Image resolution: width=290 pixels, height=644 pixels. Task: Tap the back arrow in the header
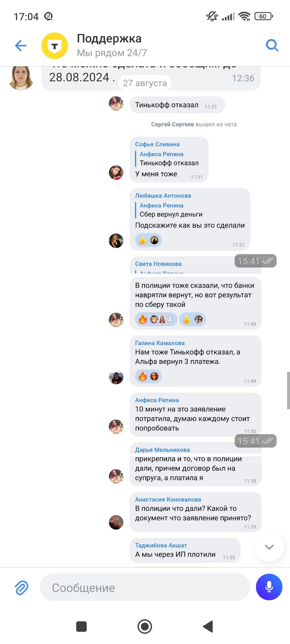point(21,46)
